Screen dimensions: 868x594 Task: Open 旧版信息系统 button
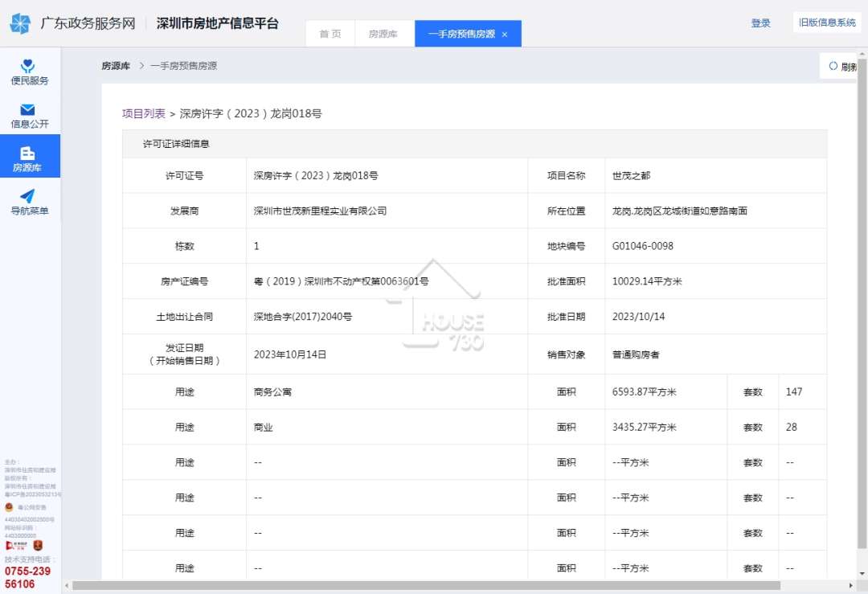click(827, 23)
